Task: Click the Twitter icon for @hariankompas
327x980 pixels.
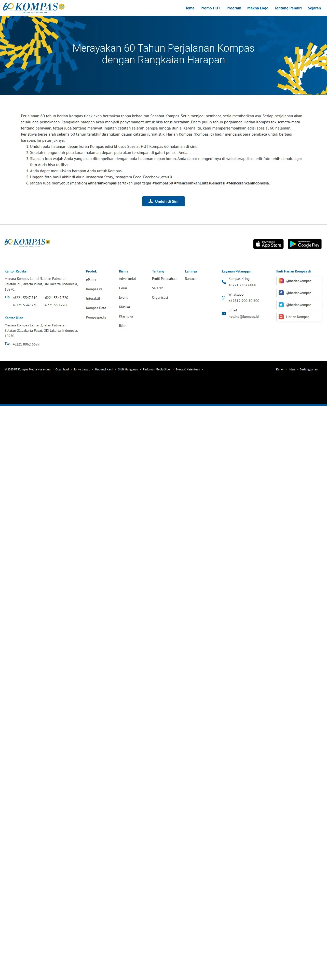Action: pos(281,305)
